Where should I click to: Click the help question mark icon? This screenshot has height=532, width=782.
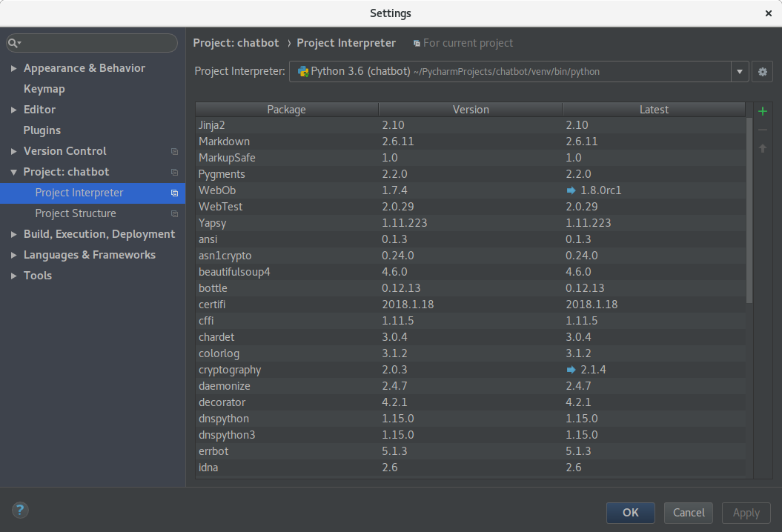coord(20,510)
